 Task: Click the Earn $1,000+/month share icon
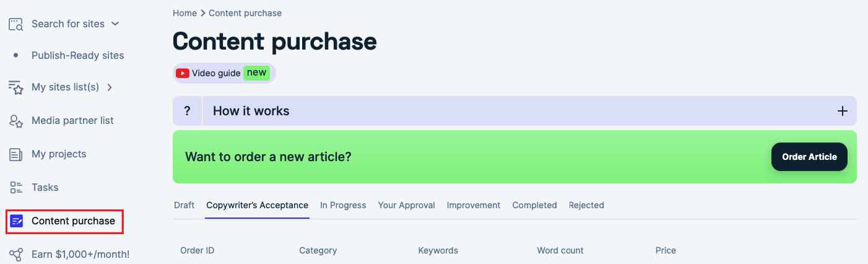pyautogui.click(x=16, y=255)
